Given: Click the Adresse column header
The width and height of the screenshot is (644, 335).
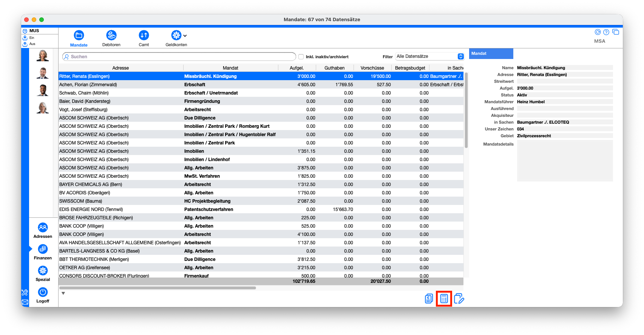Looking at the screenshot, I should coord(120,68).
